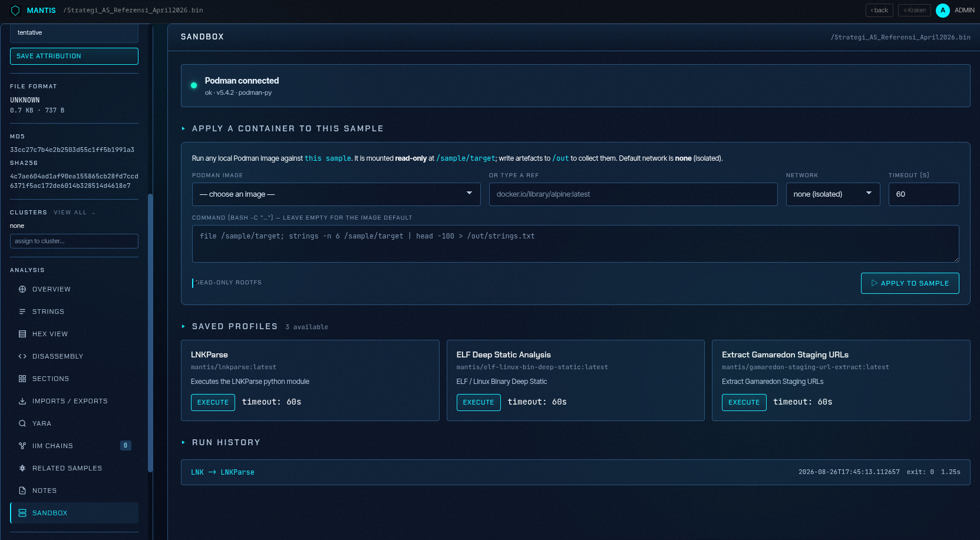Select the Related Samples node icon
This screenshot has height=540, width=980.
click(x=22, y=468)
